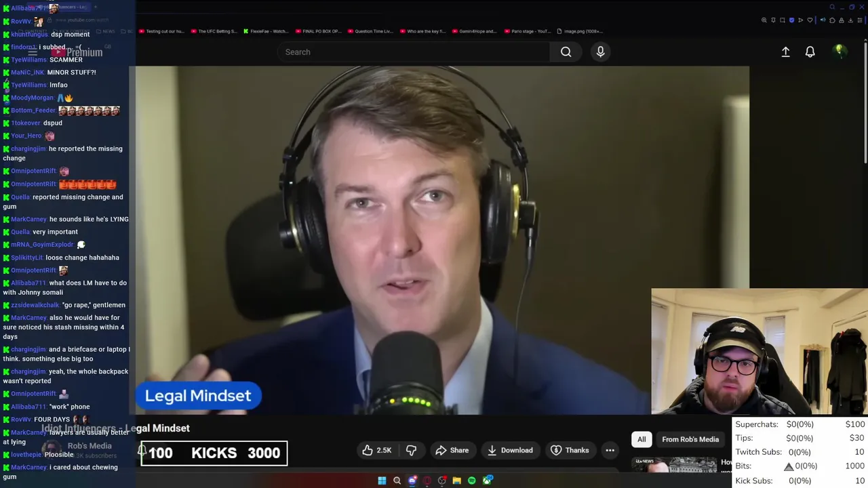Open the 'Question Time Liv...' bookmark
Viewport: 868px width, 488px height.
pyautogui.click(x=370, y=31)
